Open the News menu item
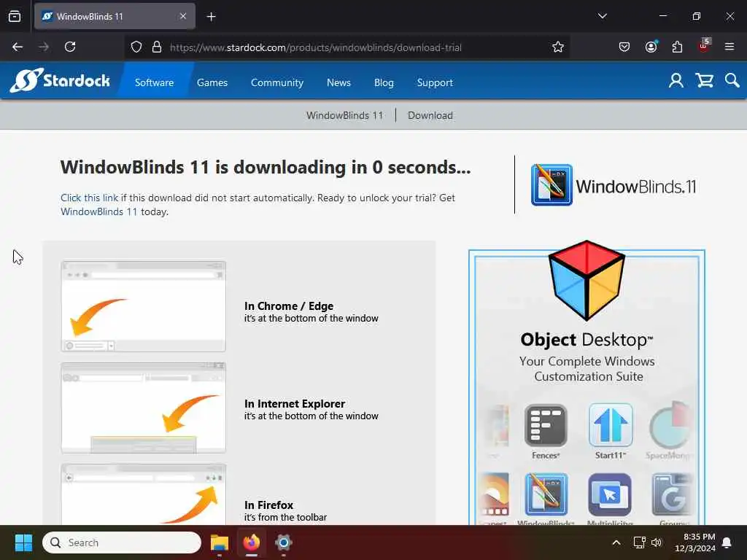 338,82
